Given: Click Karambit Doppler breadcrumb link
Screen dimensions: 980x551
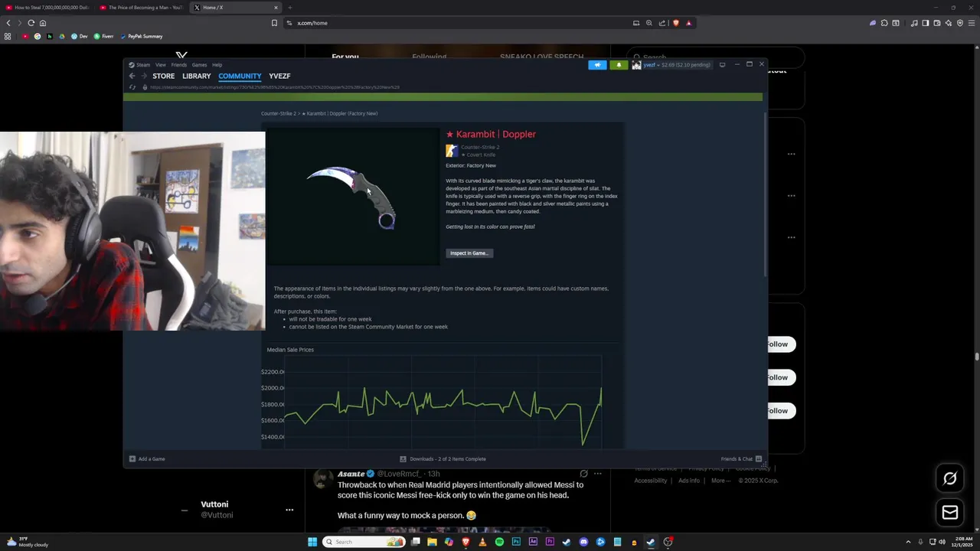Looking at the screenshot, I should click(x=340, y=113).
